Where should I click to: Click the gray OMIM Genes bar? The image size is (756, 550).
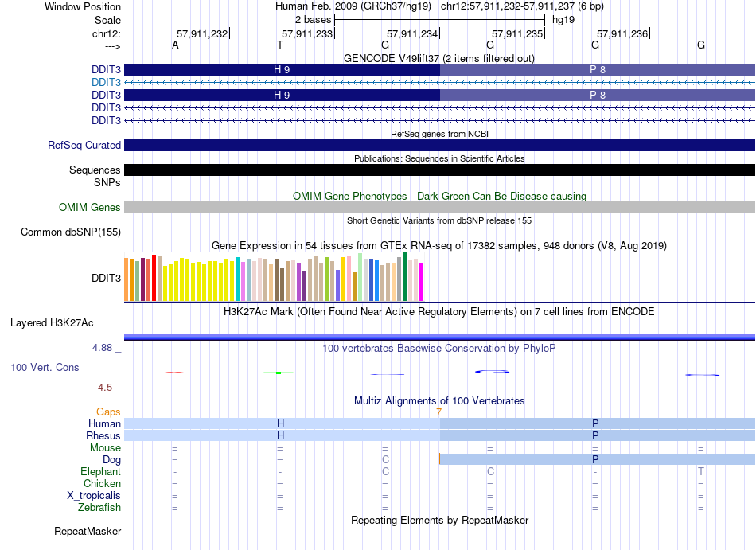point(439,207)
